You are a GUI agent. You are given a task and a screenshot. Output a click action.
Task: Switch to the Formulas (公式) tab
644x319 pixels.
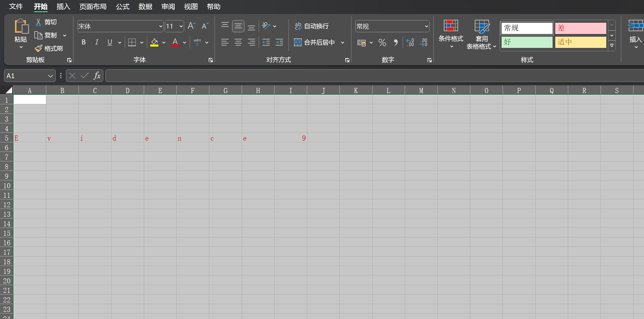123,7
